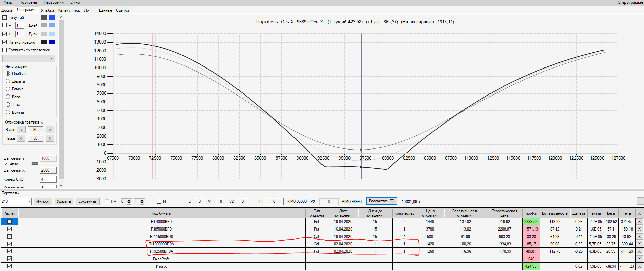Click the Профит column header
644x271 pixels.
point(531,213)
